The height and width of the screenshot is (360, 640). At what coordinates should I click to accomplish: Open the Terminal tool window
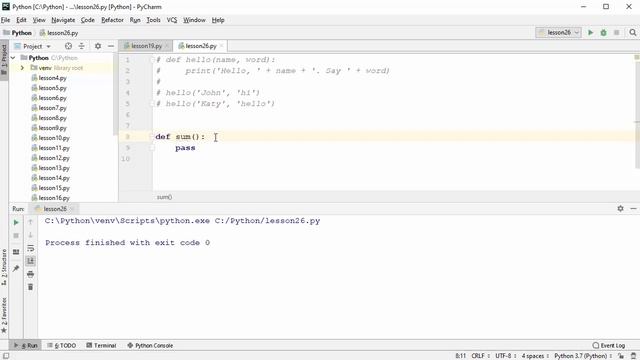[x=101, y=345]
